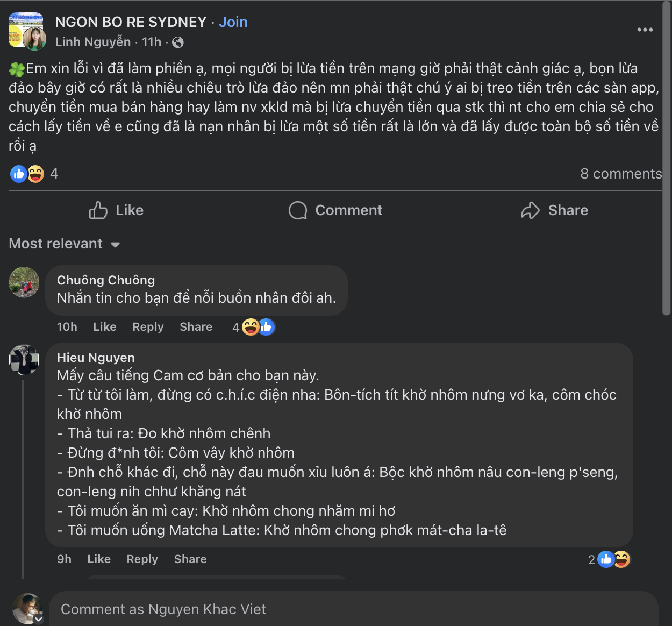Screen dimensions: 672x626
Task: Like the post with thumbs-up button
Action: coord(116,210)
